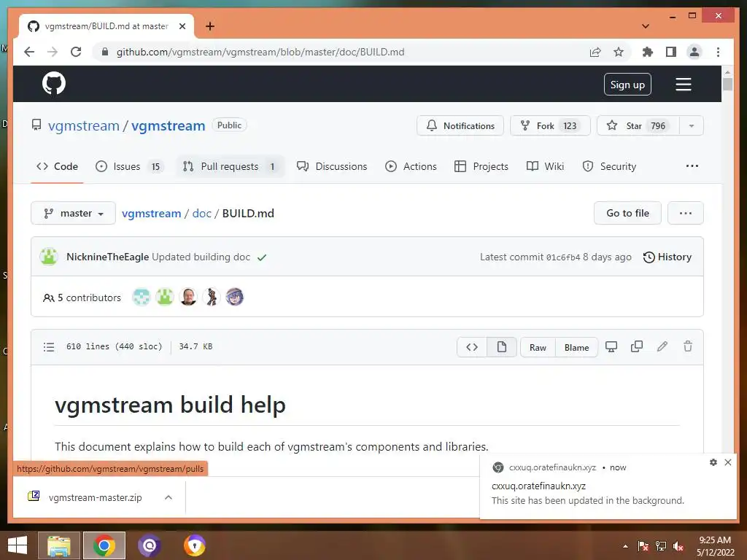Click the Notifications button
The width and height of the screenshot is (747, 560).
pyautogui.click(x=460, y=125)
